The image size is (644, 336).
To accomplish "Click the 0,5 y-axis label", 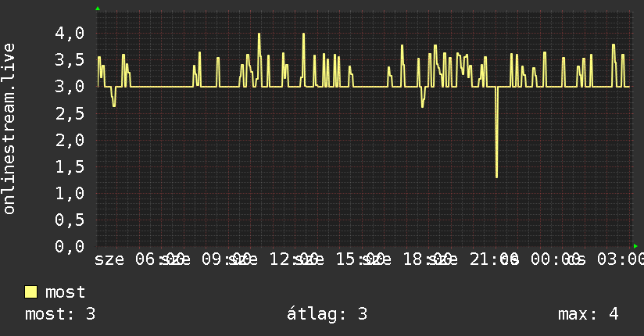I will click(x=70, y=220).
